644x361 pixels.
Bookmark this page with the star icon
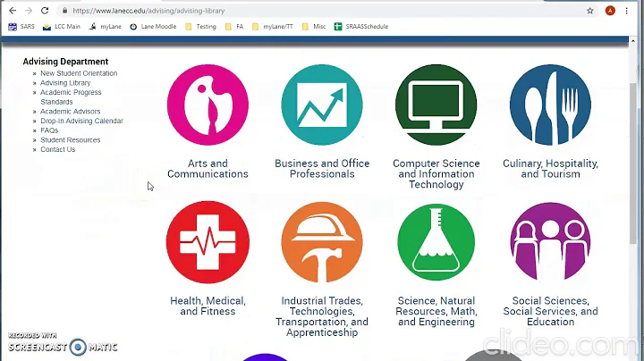pos(590,11)
